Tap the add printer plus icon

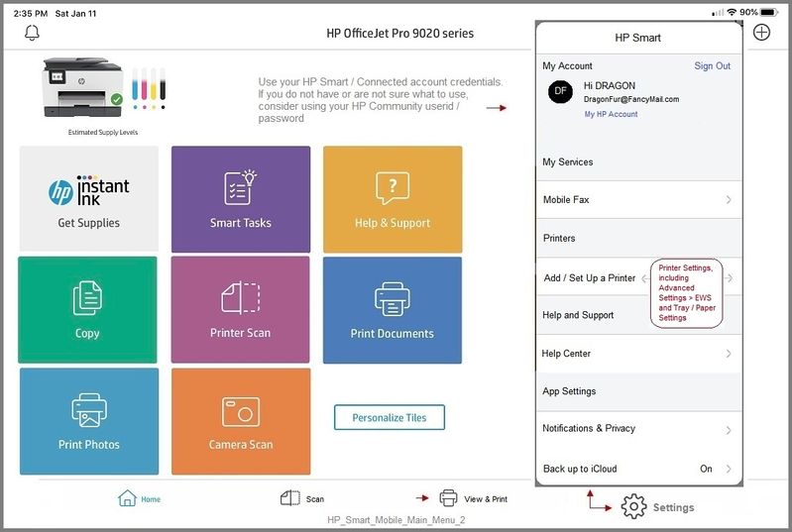tap(761, 33)
